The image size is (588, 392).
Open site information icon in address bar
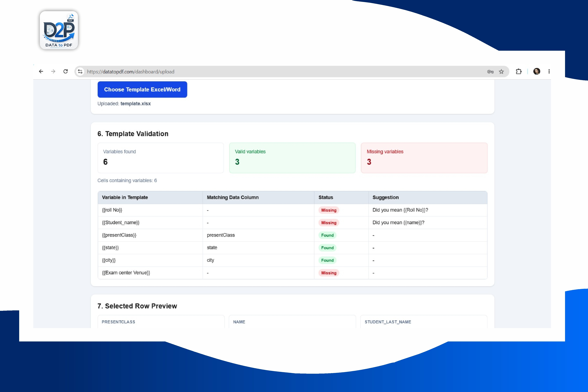click(x=80, y=71)
